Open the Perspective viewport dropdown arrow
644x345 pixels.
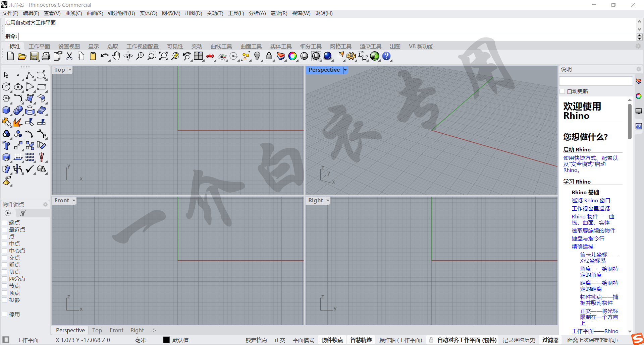pyautogui.click(x=345, y=70)
